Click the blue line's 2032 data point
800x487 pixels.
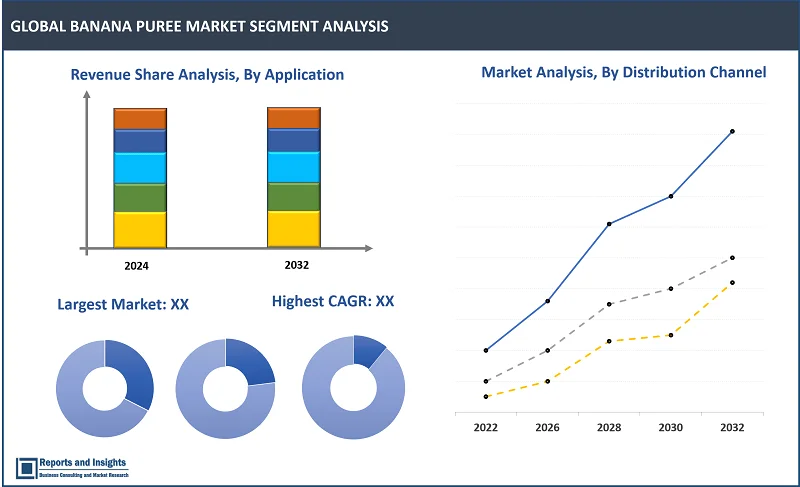point(732,132)
